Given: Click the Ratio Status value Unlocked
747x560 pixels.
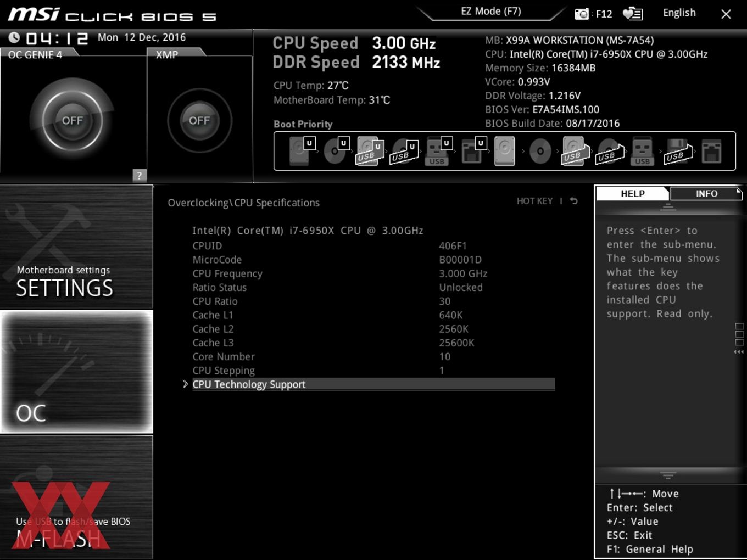Looking at the screenshot, I should [461, 287].
